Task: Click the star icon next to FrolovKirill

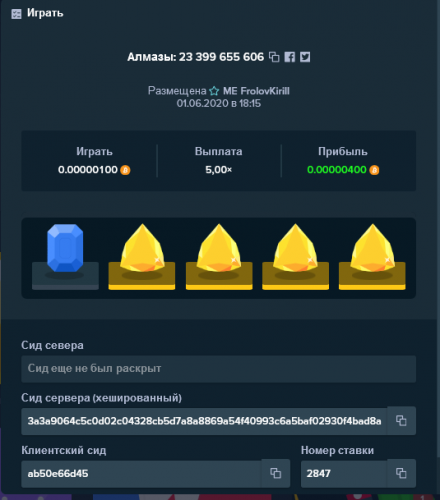Action: click(214, 91)
